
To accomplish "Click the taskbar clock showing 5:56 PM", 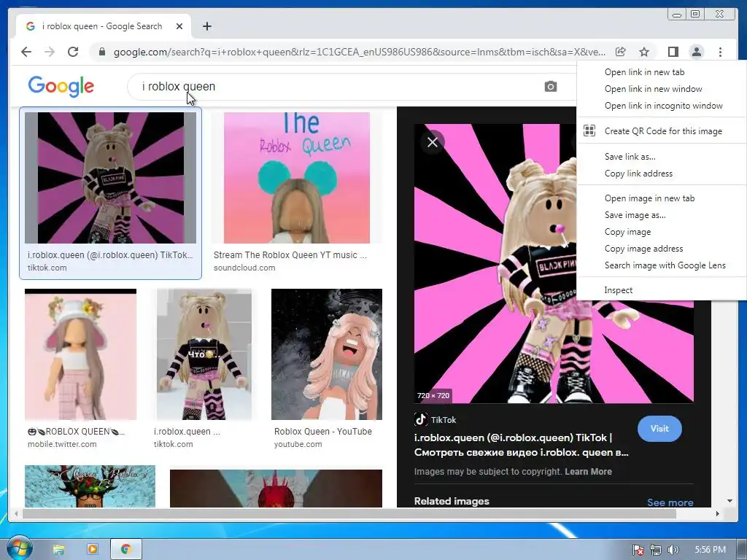I will (710, 550).
